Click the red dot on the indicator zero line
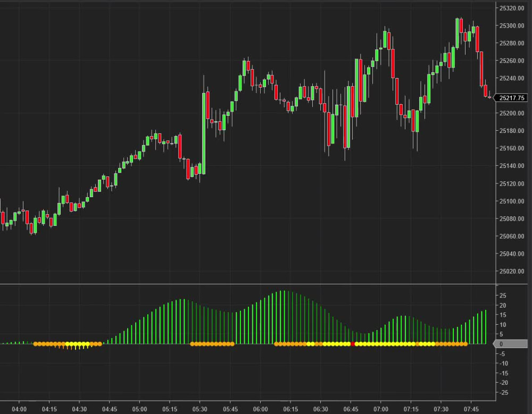Screen dimensions: 532x414 pyautogui.click(x=353, y=344)
